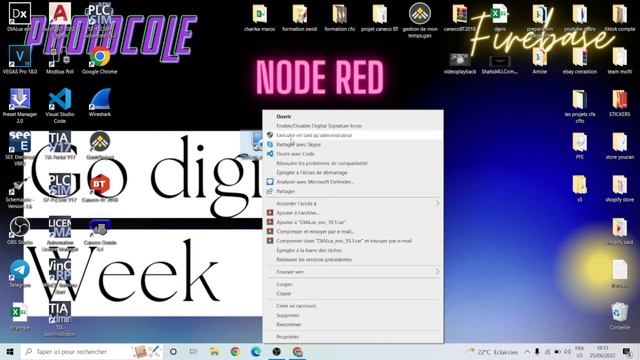Screen dimensions: 640x360
Task: Open the SEE Electrical desktop icon
Action: pyautogui.click(x=20, y=148)
